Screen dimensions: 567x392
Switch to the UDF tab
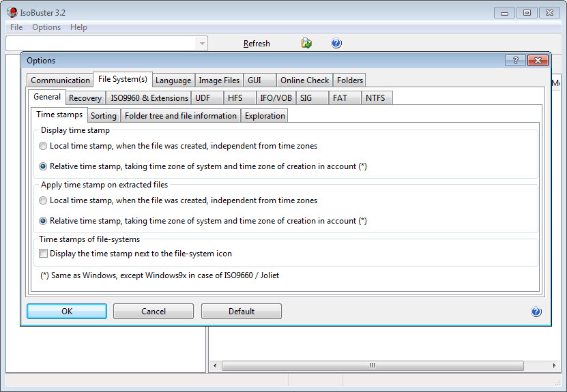click(207, 98)
